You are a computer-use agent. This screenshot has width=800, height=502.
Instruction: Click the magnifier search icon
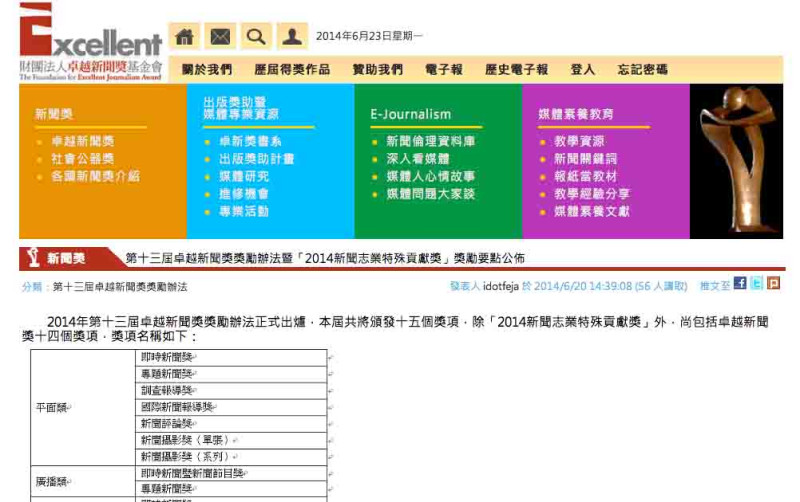(256, 36)
